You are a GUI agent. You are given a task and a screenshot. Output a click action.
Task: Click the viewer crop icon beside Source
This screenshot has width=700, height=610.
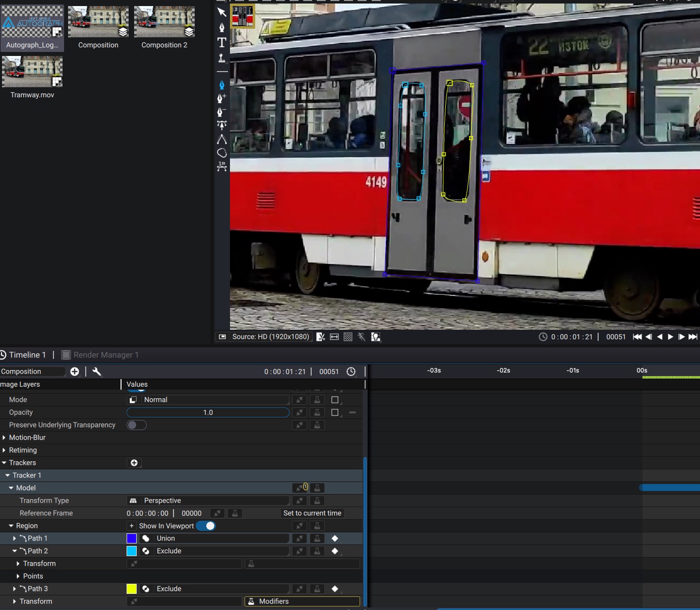point(320,337)
